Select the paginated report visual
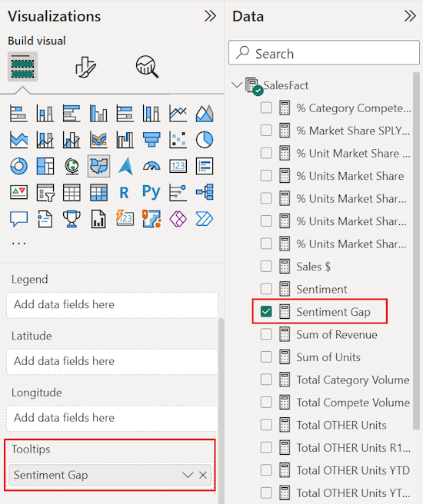Viewport: 423px width, 504px height. point(98,219)
